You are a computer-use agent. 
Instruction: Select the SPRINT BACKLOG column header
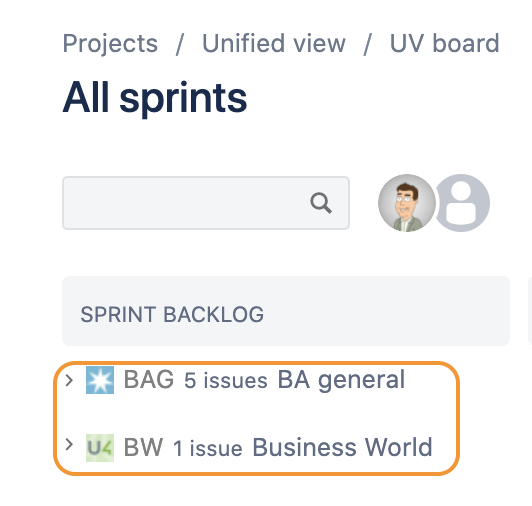[286, 311]
